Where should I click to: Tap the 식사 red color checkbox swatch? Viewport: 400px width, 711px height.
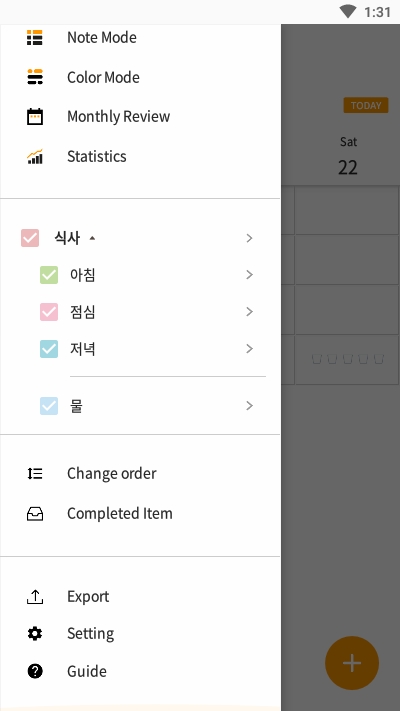click(x=30, y=238)
